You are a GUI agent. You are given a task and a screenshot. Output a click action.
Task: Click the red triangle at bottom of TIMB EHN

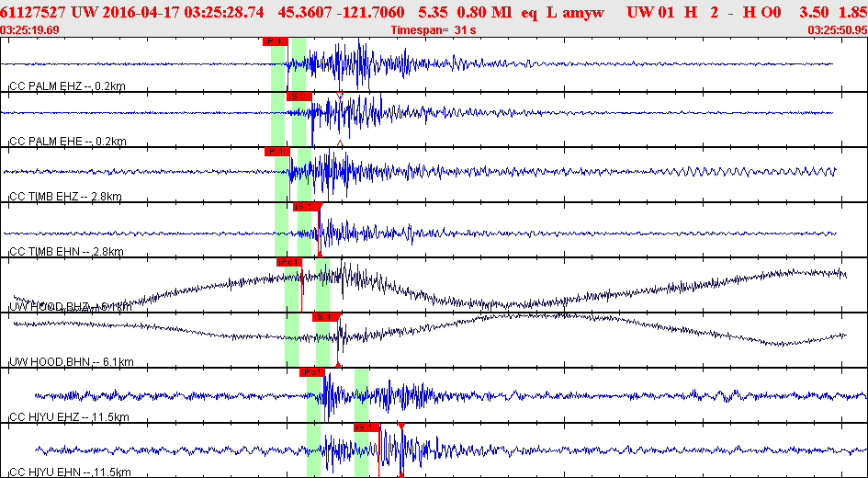(x=320, y=254)
